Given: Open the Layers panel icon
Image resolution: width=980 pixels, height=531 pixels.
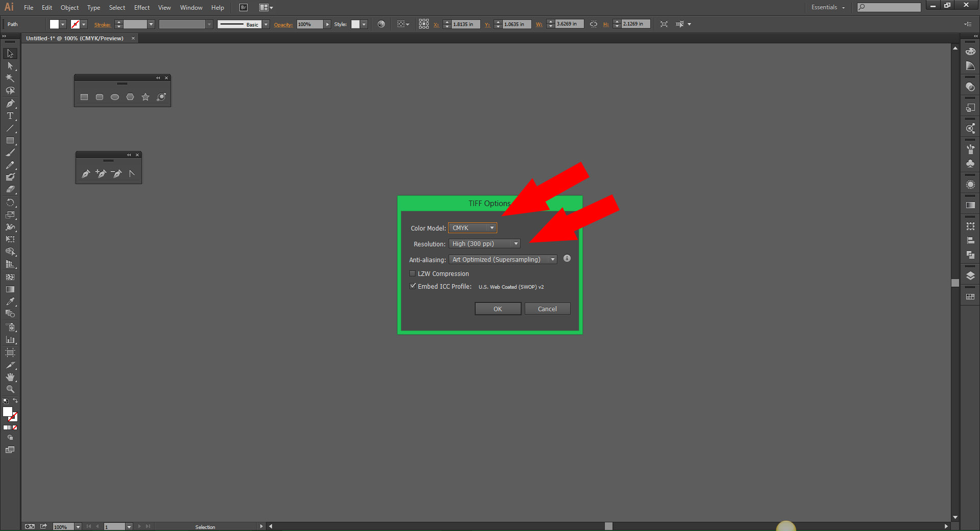Looking at the screenshot, I should tap(970, 276).
